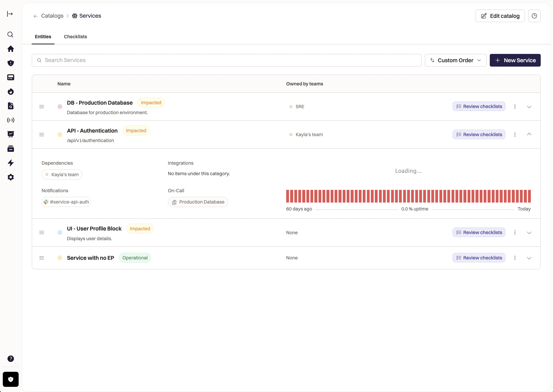
Task: Open the lightning bolt sidebar icon
Action: pos(10,163)
